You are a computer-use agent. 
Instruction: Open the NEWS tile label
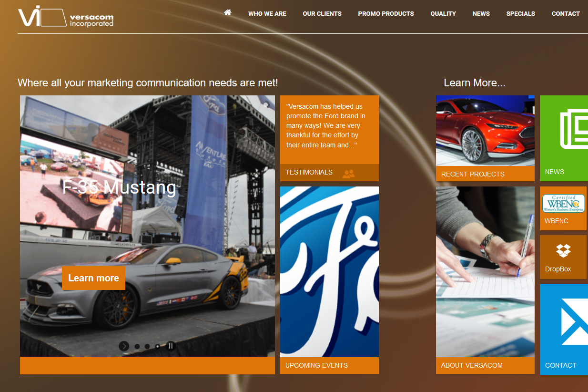554,172
